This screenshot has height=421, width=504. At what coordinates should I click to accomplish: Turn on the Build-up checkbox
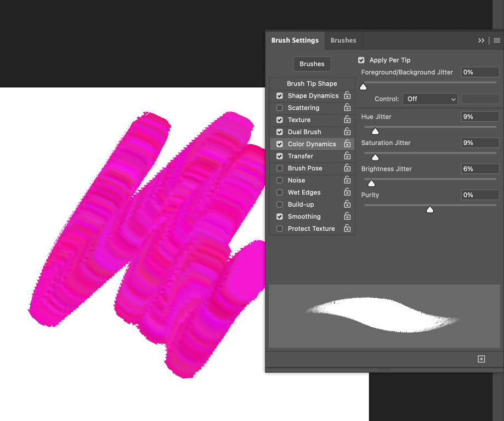coord(280,204)
